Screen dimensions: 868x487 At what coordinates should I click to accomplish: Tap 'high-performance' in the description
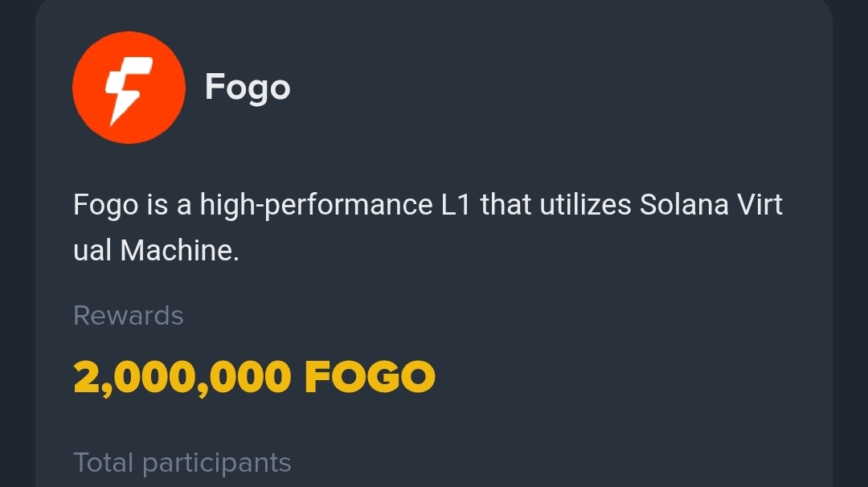[316, 206]
